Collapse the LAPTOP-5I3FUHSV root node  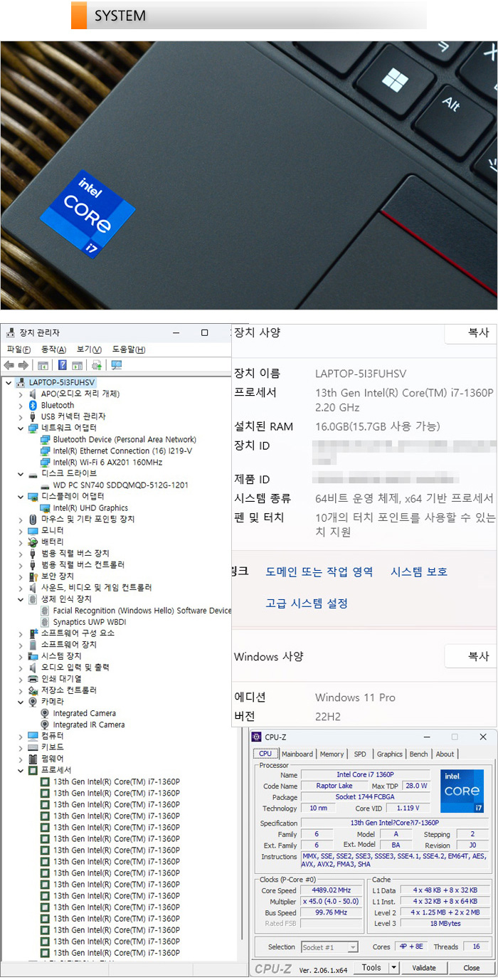[x=8, y=382]
